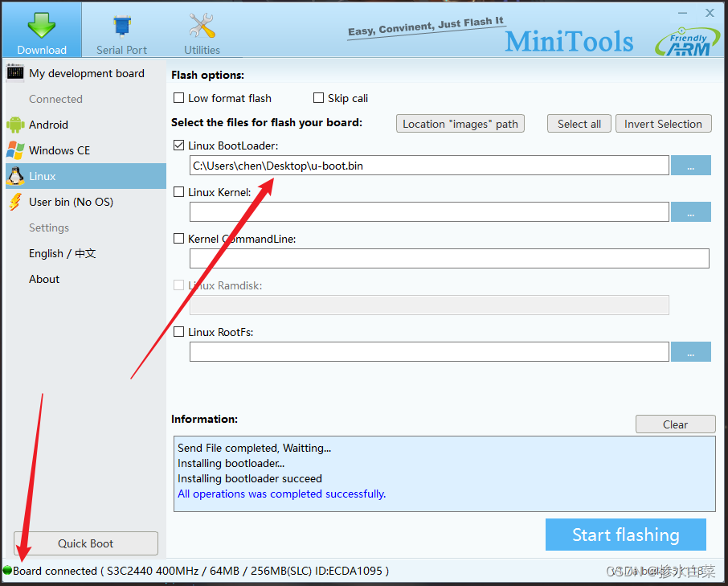Enable Low format flash option
The height and width of the screenshot is (586, 728).
(x=178, y=98)
